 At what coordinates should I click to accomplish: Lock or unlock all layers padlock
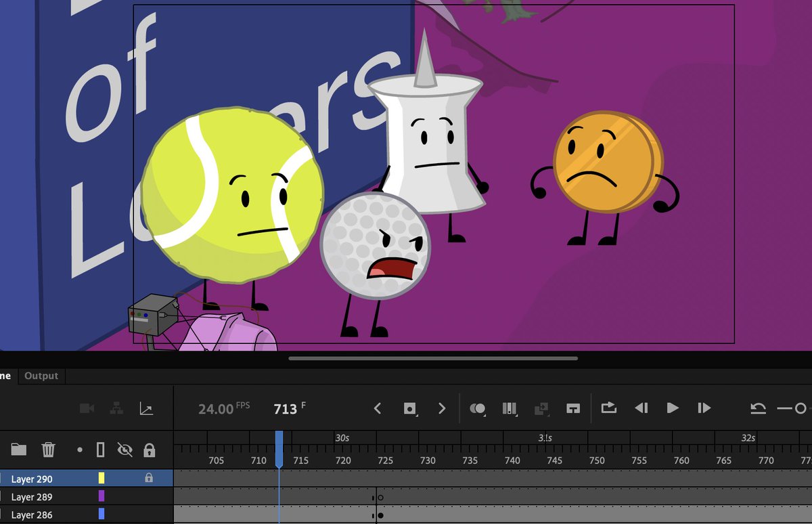(150, 450)
